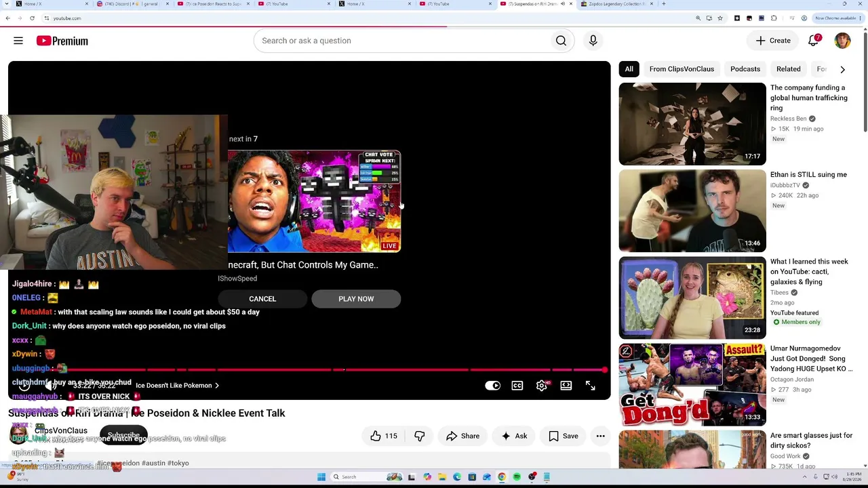The height and width of the screenshot is (488, 868).
Task: Click the YouTube search input field
Action: (400, 41)
